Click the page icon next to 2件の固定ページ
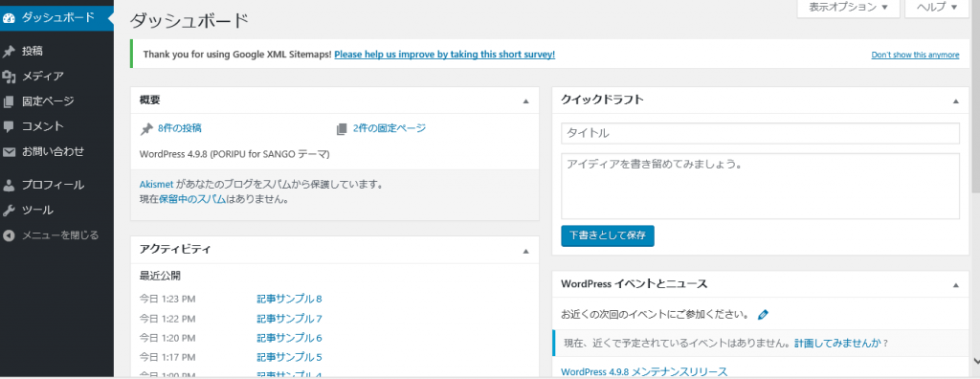Image resolution: width=980 pixels, height=379 pixels. (342, 129)
